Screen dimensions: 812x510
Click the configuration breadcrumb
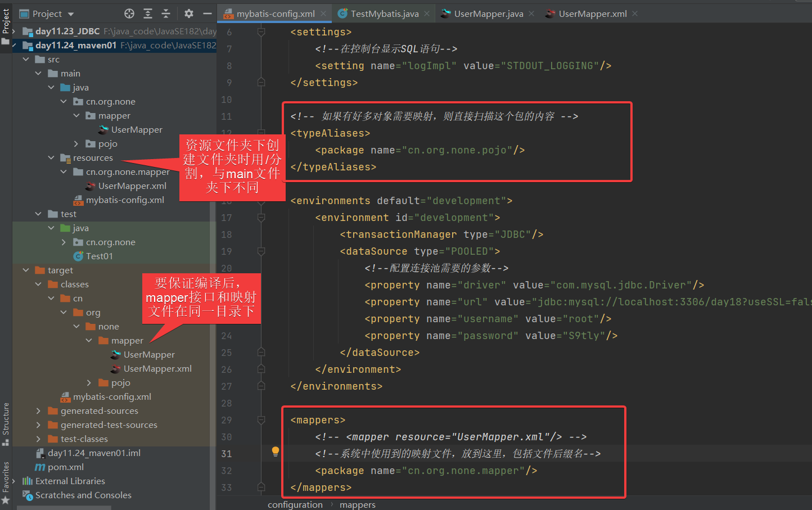click(x=295, y=504)
